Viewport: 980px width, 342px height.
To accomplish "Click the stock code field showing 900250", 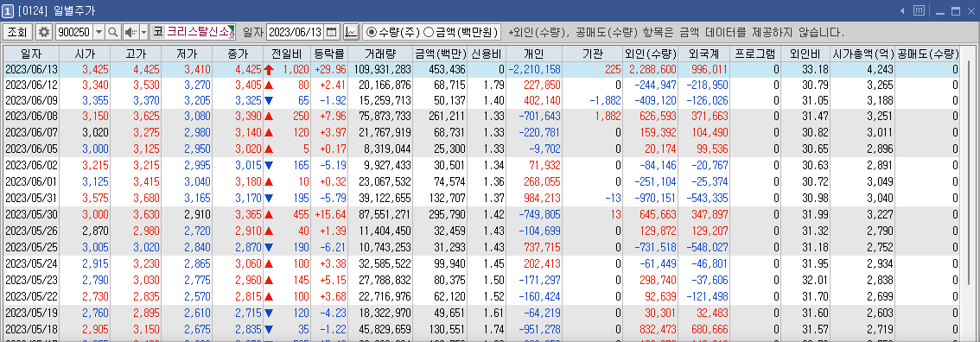I will (73, 32).
